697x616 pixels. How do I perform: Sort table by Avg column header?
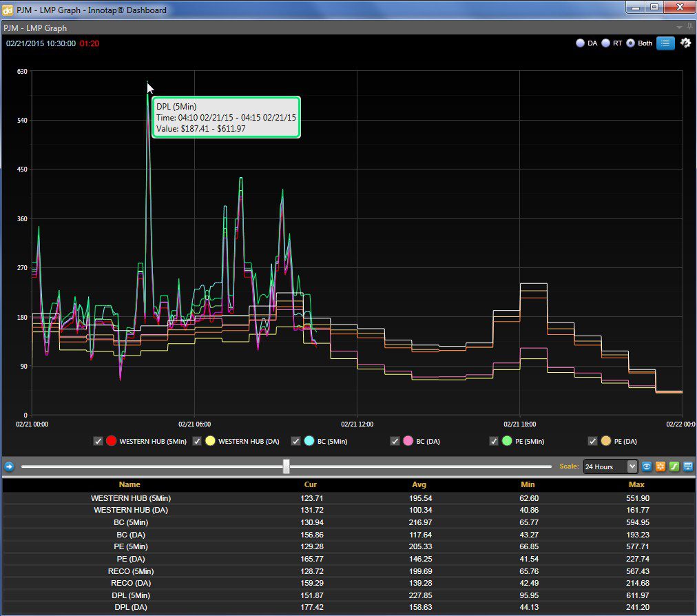419,484
